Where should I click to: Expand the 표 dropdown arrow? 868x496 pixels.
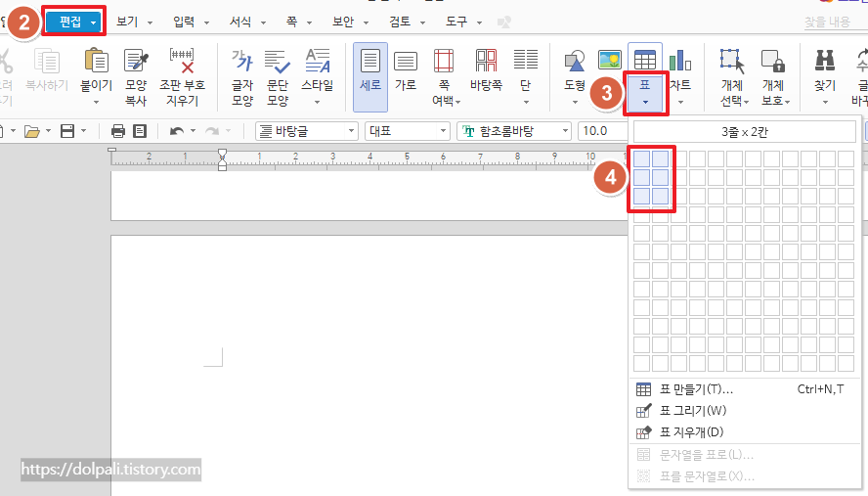pyautogui.click(x=645, y=102)
